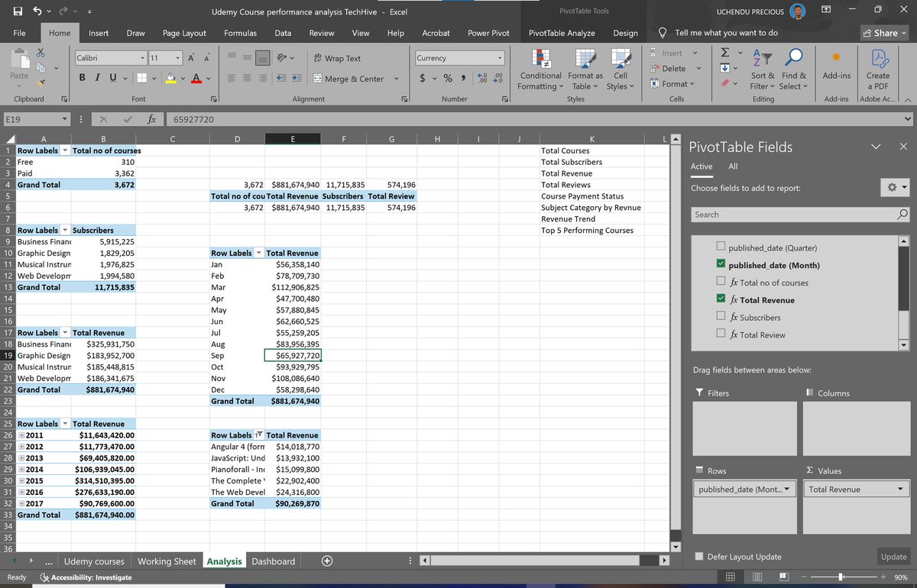Open font name Calibri dropdown
The height and width of the screenshot is (588, 917).
pos(142,58)
